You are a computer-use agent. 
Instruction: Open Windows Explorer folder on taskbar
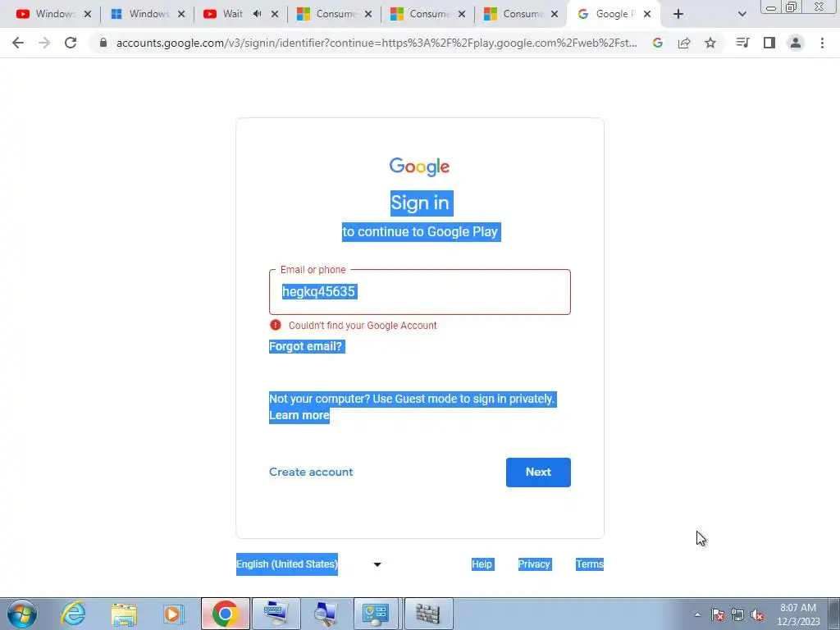click(124, 614)
